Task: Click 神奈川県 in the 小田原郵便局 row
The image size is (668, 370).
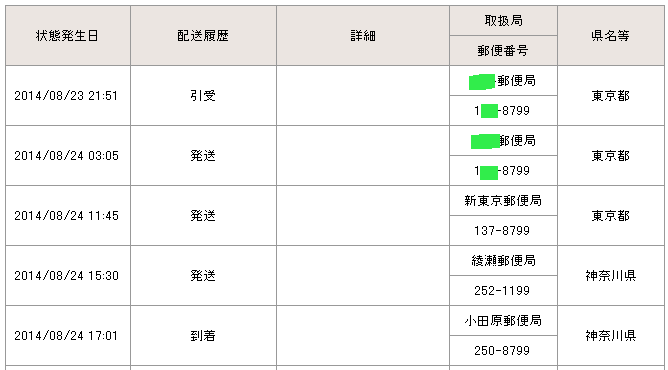Action: (610, 336)
